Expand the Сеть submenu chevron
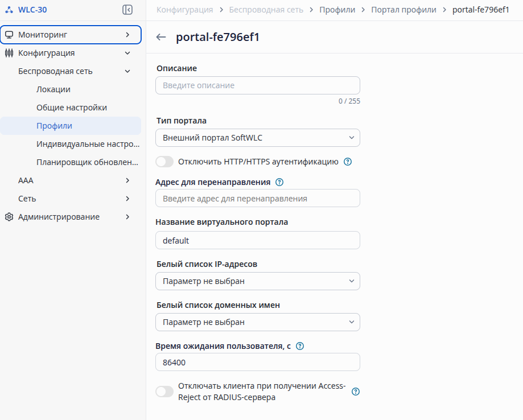 pyautogui.click(x=127, y=199)
